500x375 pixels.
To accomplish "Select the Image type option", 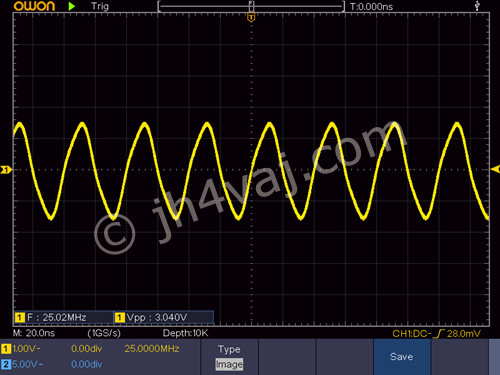I will 229,364.
